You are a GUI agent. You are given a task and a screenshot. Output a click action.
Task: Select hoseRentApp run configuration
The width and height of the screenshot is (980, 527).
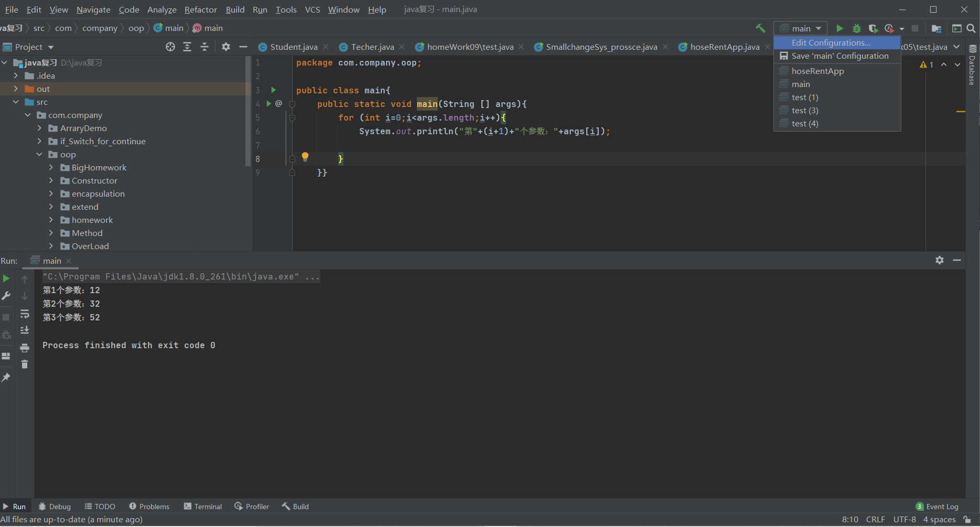click(837, 71)
